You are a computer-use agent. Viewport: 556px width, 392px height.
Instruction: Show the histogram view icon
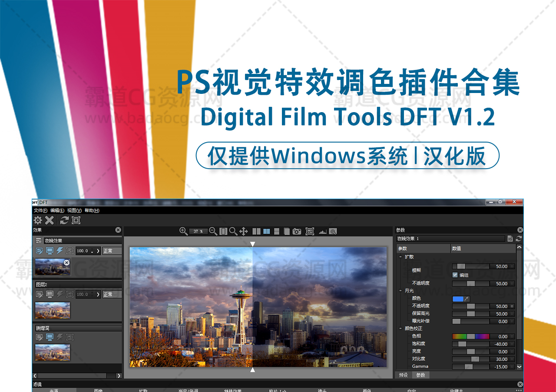click(x=322, y=232)
